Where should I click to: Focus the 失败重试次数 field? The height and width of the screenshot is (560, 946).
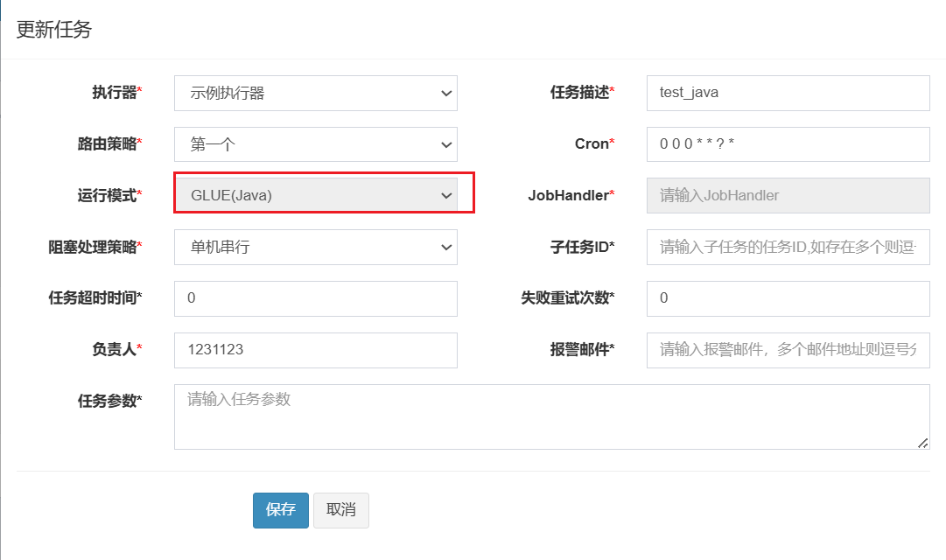click(x=788, y=298)
